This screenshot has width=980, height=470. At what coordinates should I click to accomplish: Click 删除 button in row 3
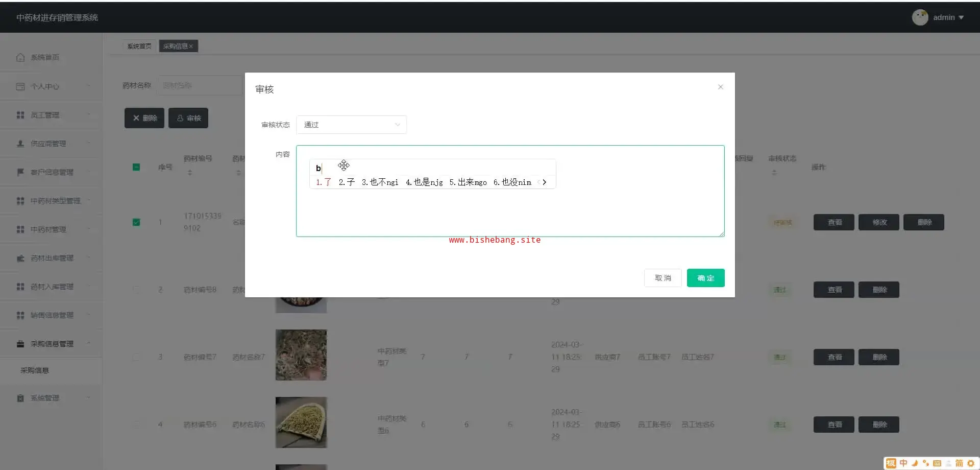point(879,357)
